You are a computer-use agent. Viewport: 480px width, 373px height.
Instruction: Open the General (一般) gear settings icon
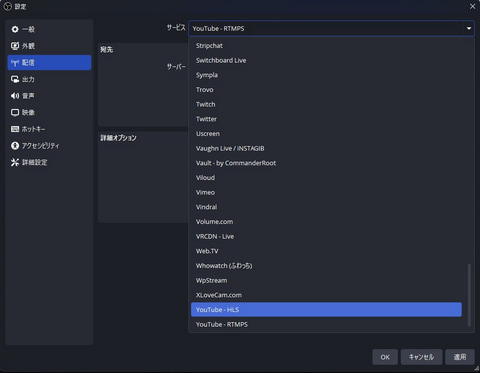[15, 29]
